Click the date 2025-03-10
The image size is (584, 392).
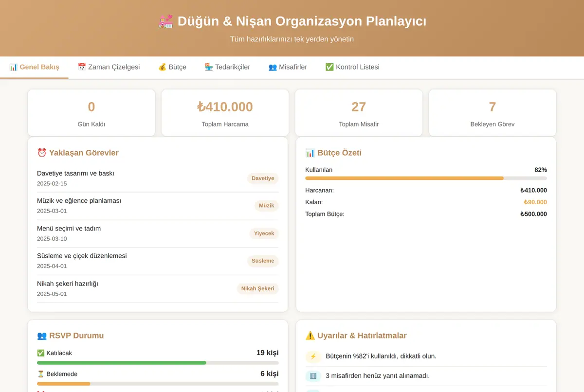52,239
